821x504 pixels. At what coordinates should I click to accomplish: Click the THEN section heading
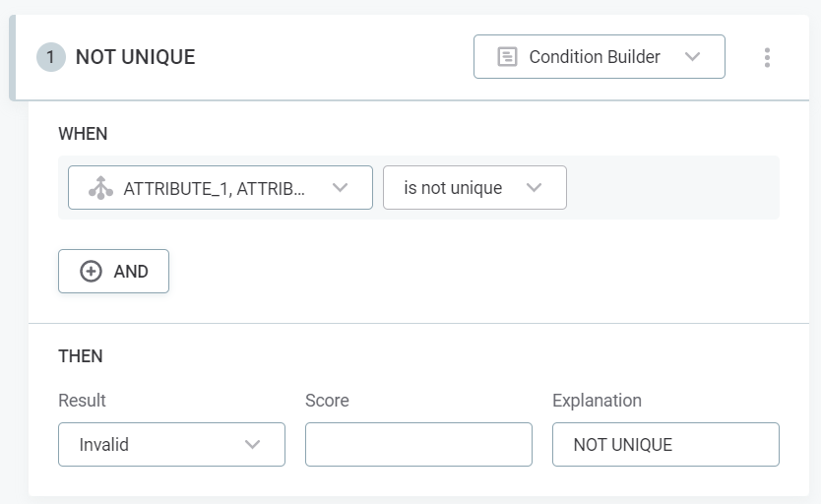pos(81,356)
